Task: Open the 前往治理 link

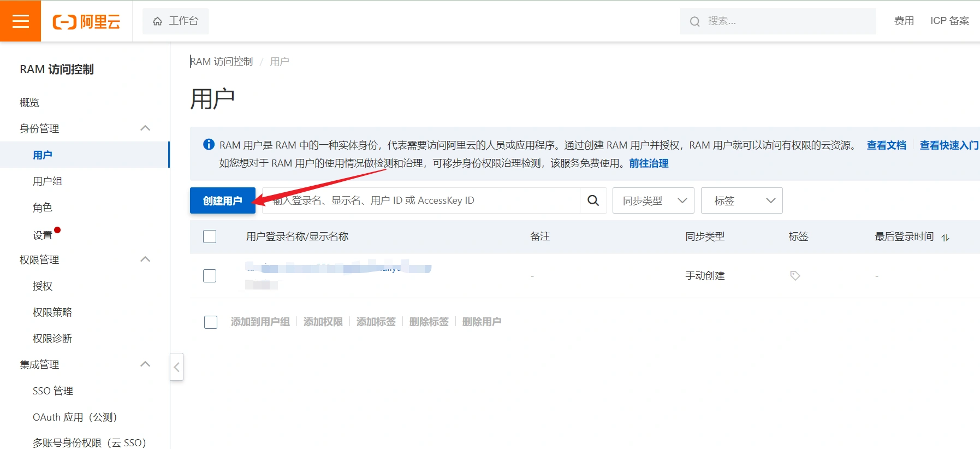Action: (649, 163)
